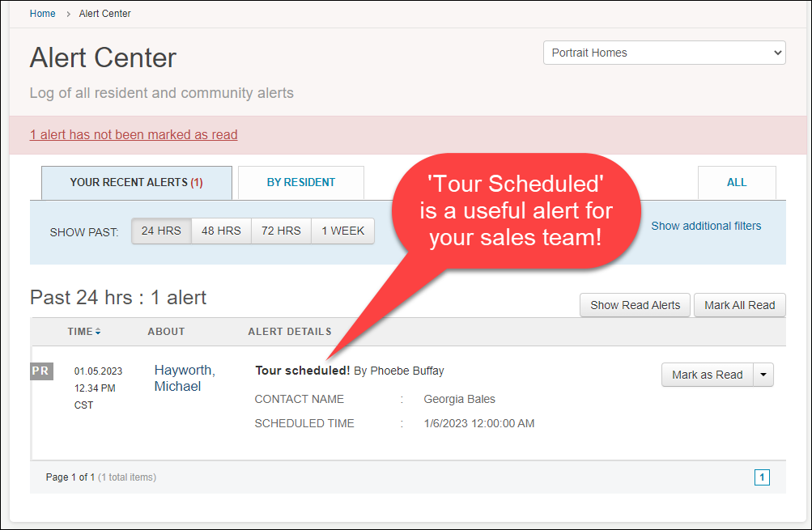812x530 pixels.
Task: Click scheduled time 1/6/2023 12:00:00 AM
Action: coord(479,423)
